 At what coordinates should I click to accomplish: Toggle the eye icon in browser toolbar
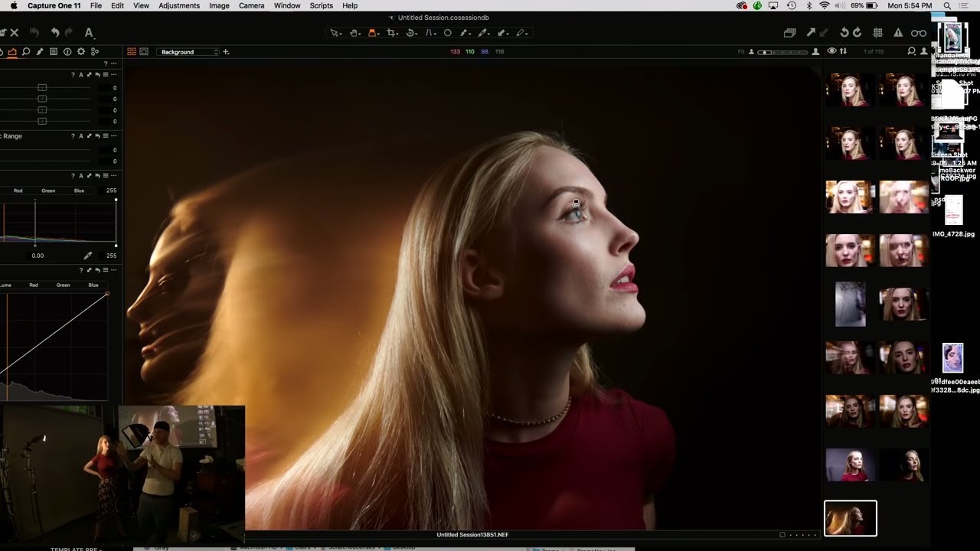click(831, 51)
